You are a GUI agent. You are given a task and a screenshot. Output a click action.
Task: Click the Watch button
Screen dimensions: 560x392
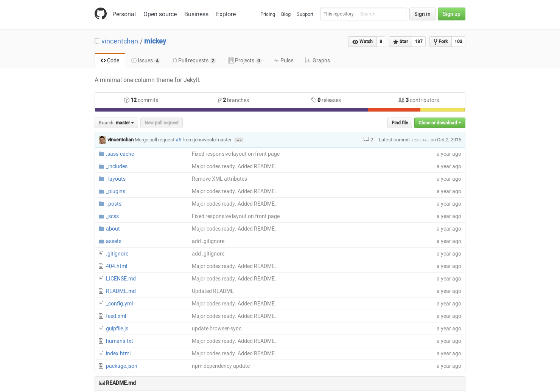[362, 42]
